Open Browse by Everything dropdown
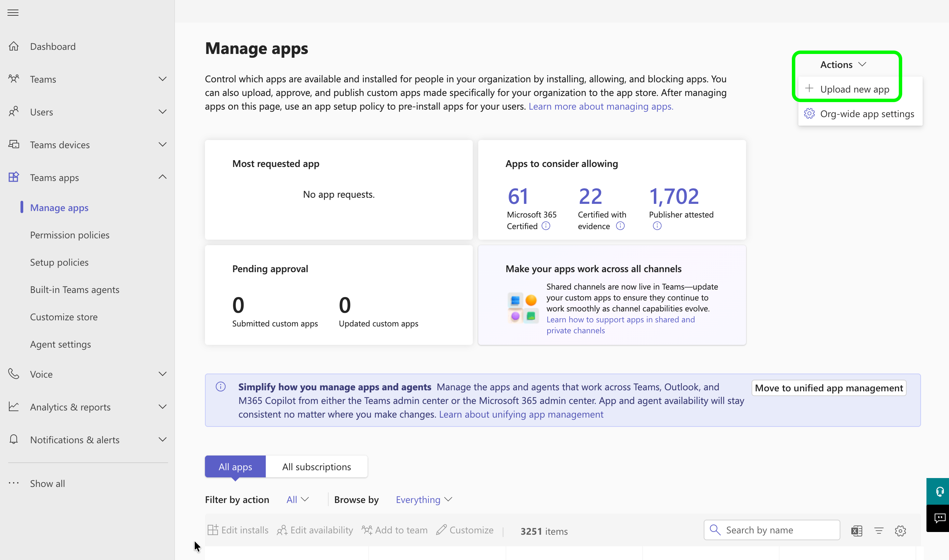The width and height of the screenshot is (949, 560). click(424, 499)
